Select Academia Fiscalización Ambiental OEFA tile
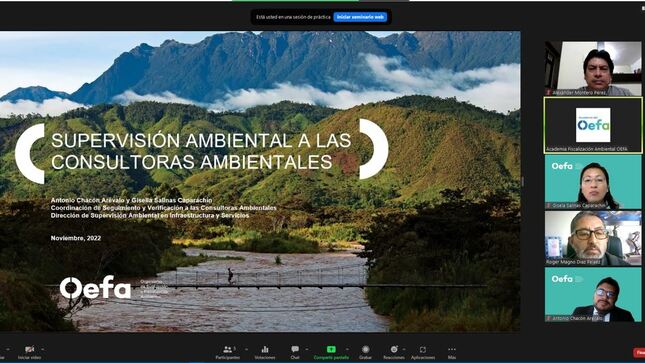645x363 pixels. click(x=593, y=125)
